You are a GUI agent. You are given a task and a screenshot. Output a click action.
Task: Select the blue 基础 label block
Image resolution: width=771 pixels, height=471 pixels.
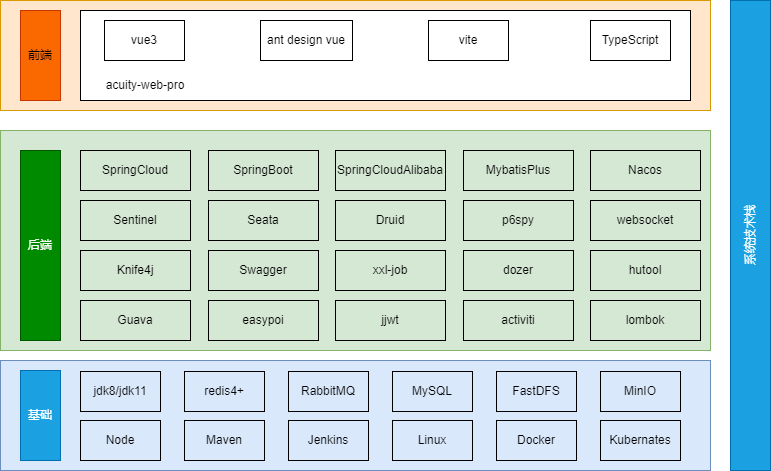click(40, 415)
